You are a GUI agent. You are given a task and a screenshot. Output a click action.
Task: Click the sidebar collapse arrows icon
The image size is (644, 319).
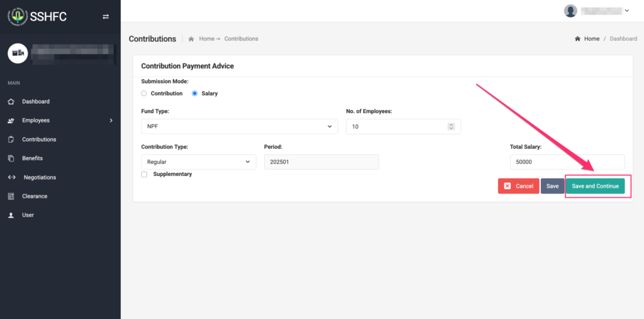[x=106, y=17]
